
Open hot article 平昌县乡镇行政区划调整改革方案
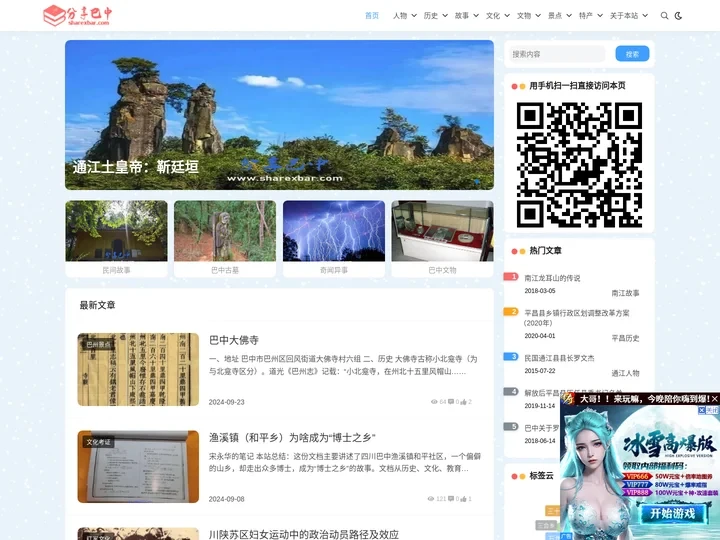click(x=577, y=318)
